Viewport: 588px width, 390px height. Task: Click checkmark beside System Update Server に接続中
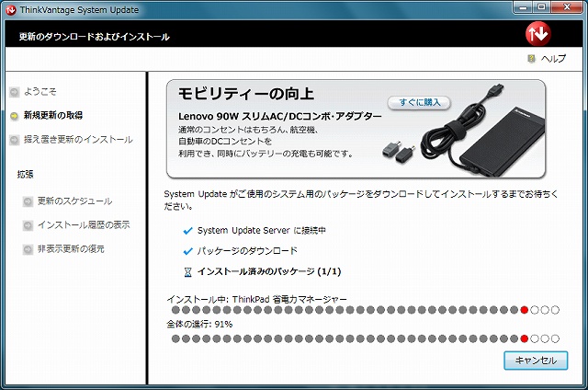pyautogui.click(x=187, y=231)
